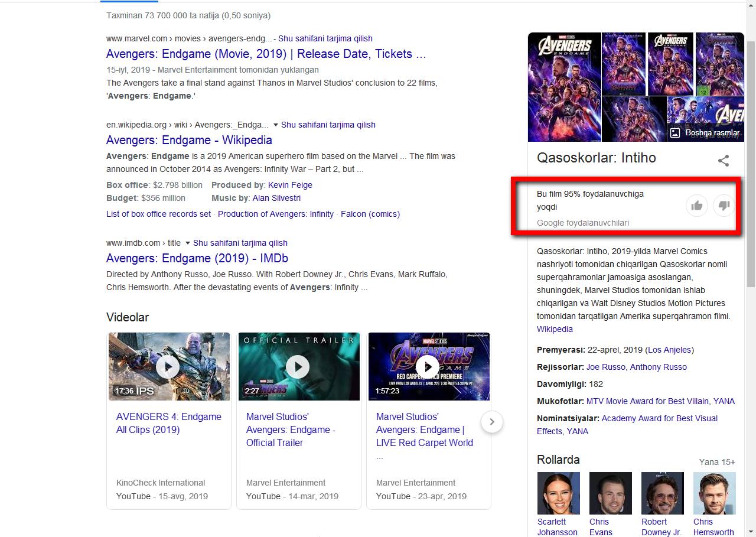
Task: Open Avengers: Endgame (2019) - IMDb result
Action: [197, 258]
